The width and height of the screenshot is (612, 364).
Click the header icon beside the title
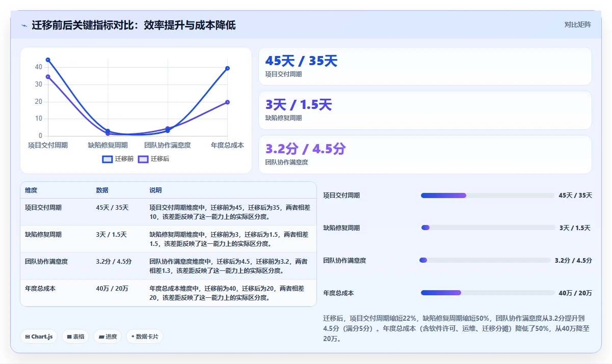tap(24, 25)
